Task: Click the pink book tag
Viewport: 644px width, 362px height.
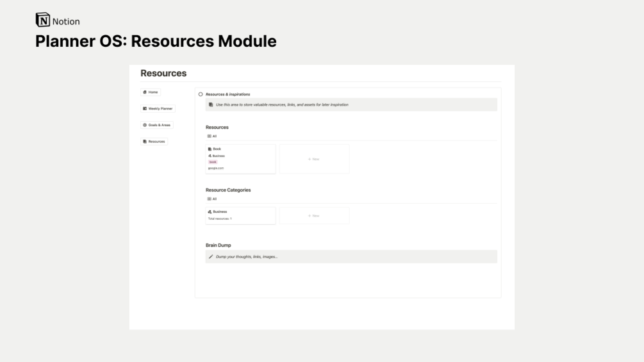Action: click(x=213, y=162)
